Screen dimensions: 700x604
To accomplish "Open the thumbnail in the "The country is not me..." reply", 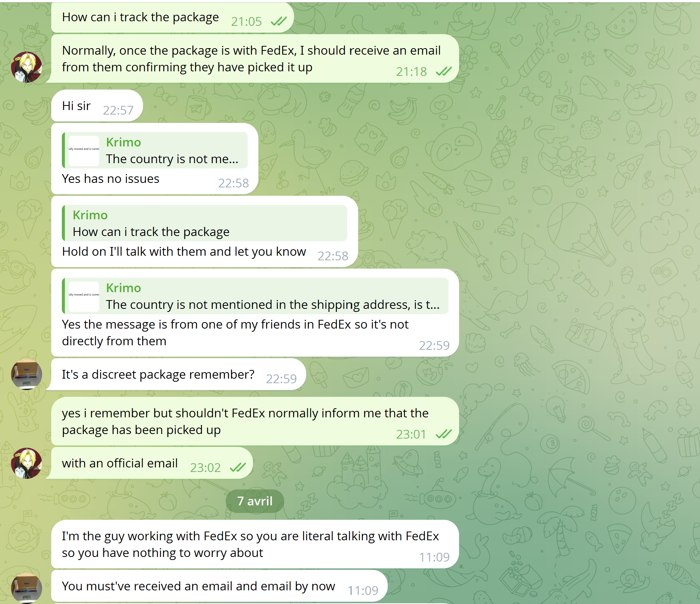I will point(84,151).
